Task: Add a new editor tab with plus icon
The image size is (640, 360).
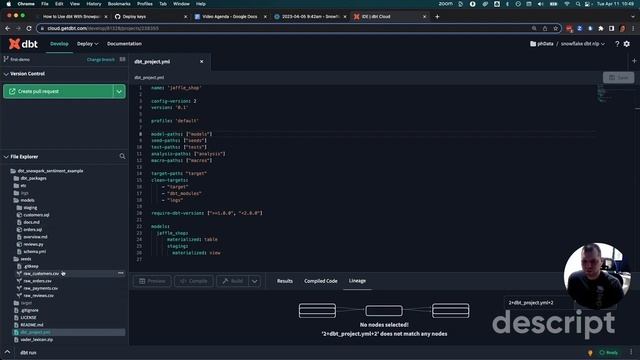Action: click(x=634, y=61)
